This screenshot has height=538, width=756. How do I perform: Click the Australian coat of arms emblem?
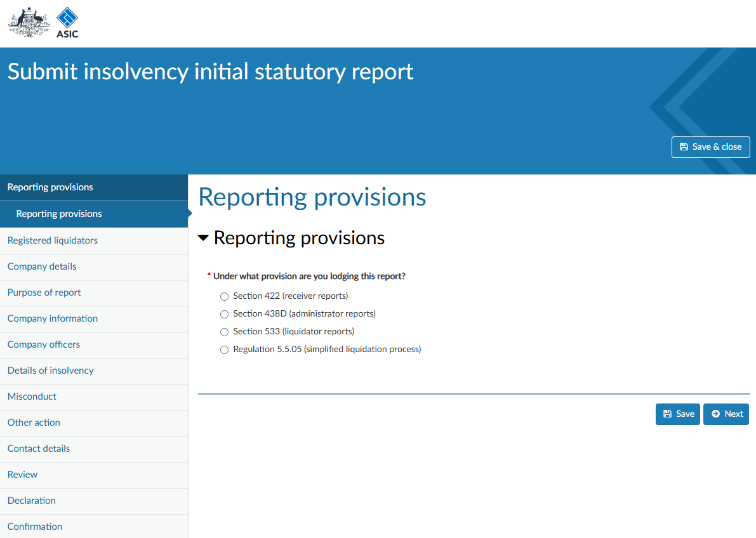pyautogui.click(x=29, y=22)
